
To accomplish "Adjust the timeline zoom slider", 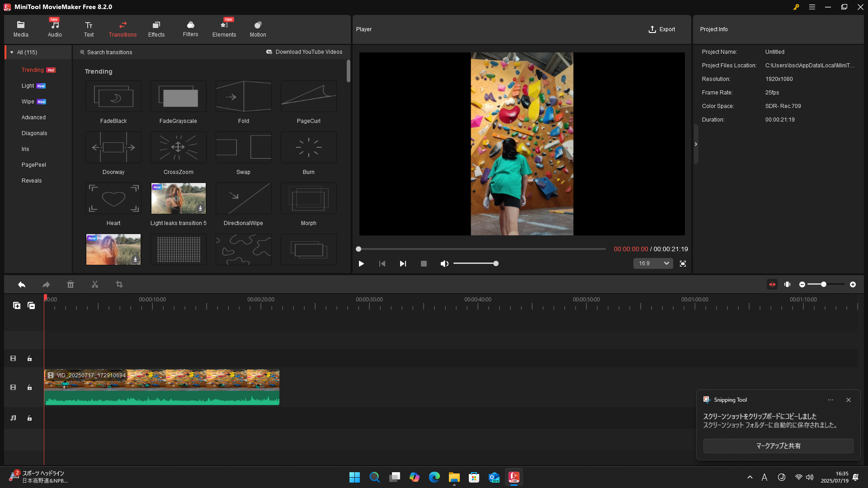I will pos(826,285).
